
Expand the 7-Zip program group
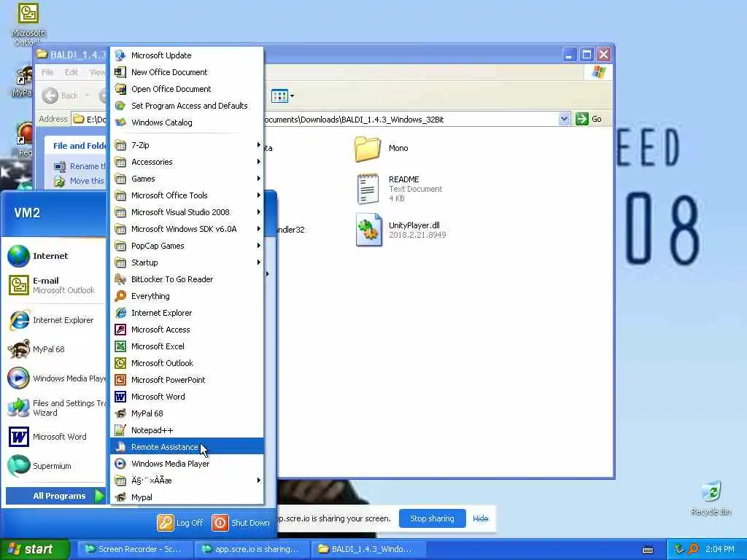point(187,145)
